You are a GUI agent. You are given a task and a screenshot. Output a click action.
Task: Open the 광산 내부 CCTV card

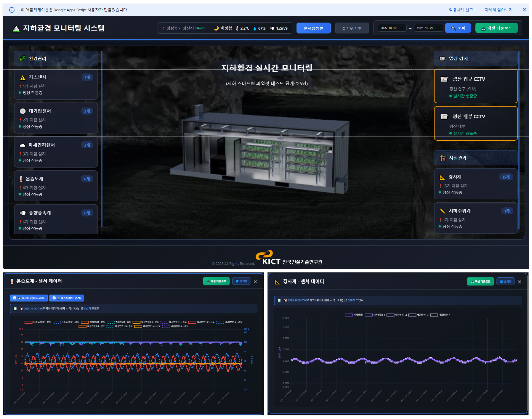pos(475,123)
